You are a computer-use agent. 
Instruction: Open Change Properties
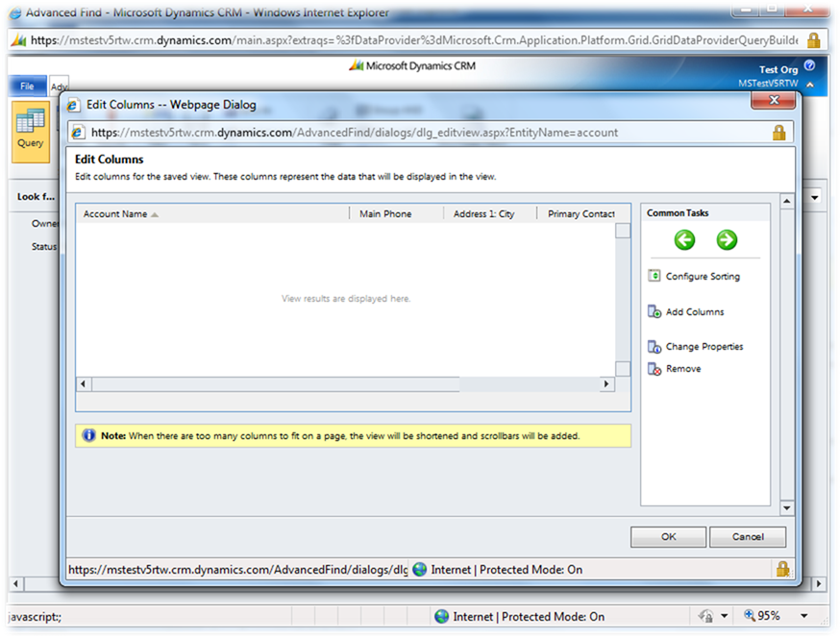704,347
